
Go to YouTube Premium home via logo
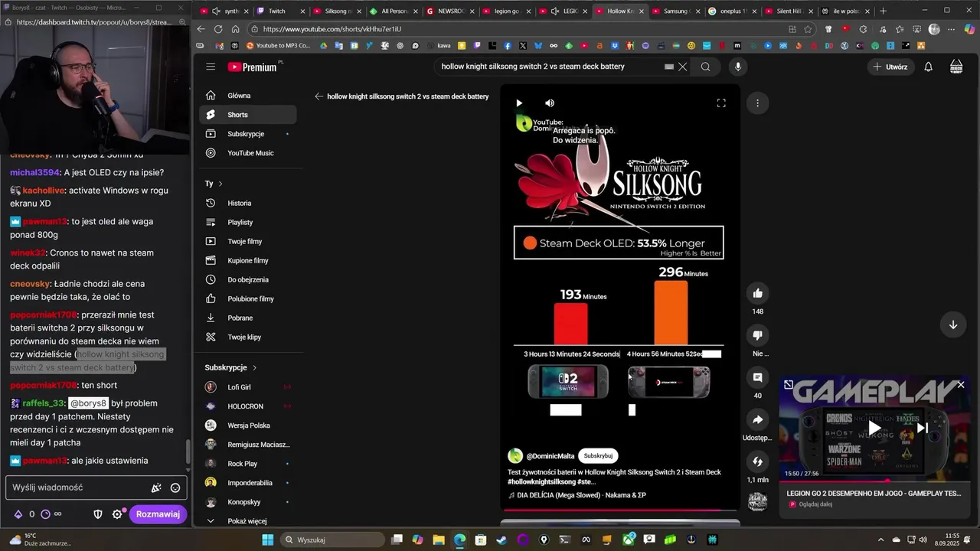pos(253,67)
